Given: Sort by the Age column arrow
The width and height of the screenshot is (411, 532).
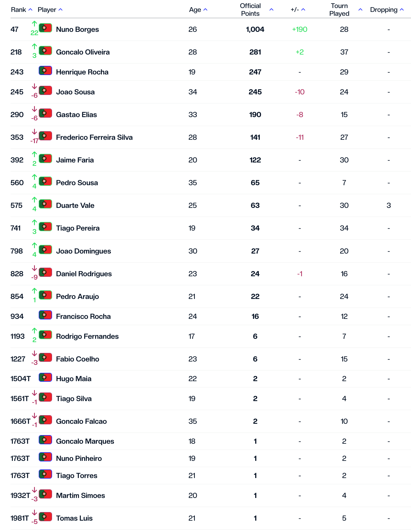Looking at the screenshot, I should 205,10.
